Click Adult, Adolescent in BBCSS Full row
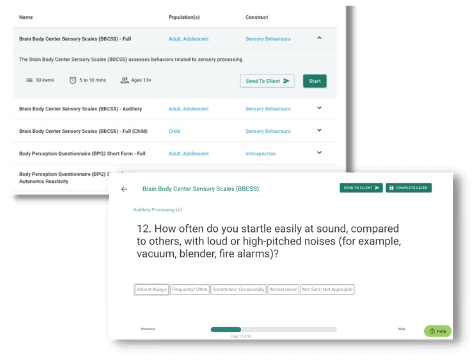Viewport: 475px width, 360px height. [x=189, y=39]
